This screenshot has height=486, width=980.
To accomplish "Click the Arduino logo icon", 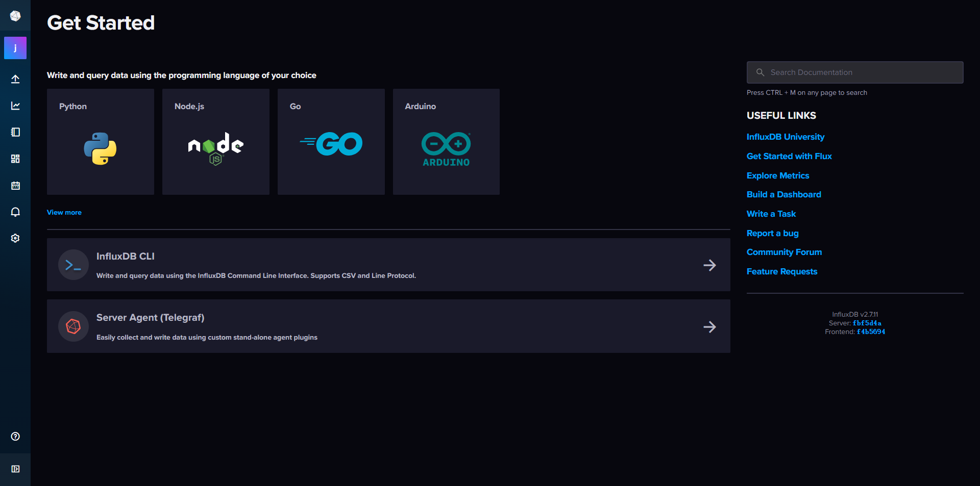I will (x=446, y=149).
